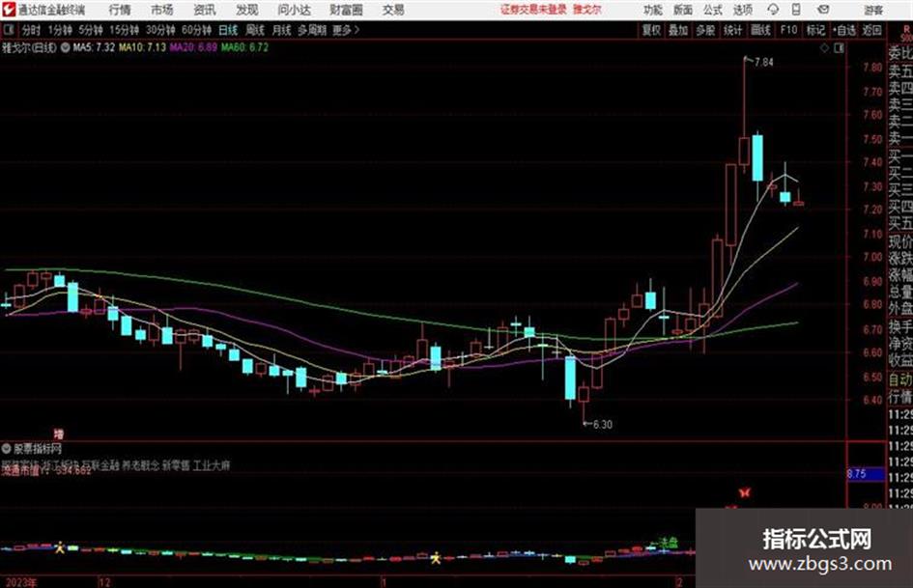Switch to the 15分钟 period tab
Viewport: 913px width, 588px height.
[x=125, y=30]
